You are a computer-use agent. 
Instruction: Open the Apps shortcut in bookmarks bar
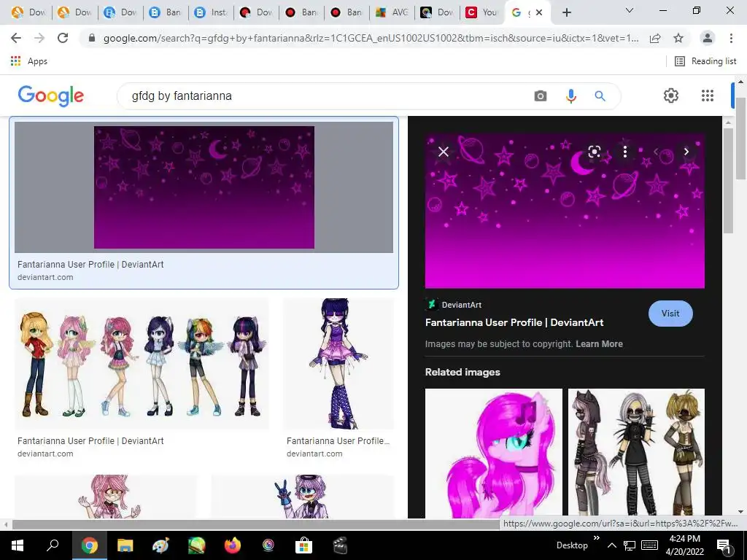tap(29, 61)
